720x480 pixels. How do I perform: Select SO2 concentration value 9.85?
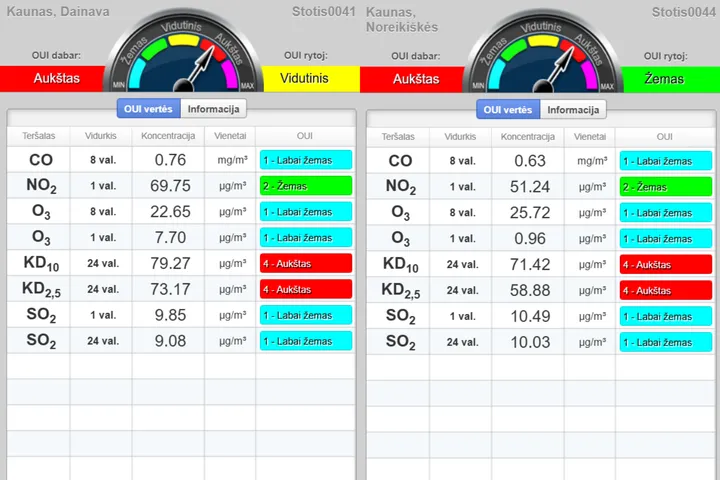point(170,315)
